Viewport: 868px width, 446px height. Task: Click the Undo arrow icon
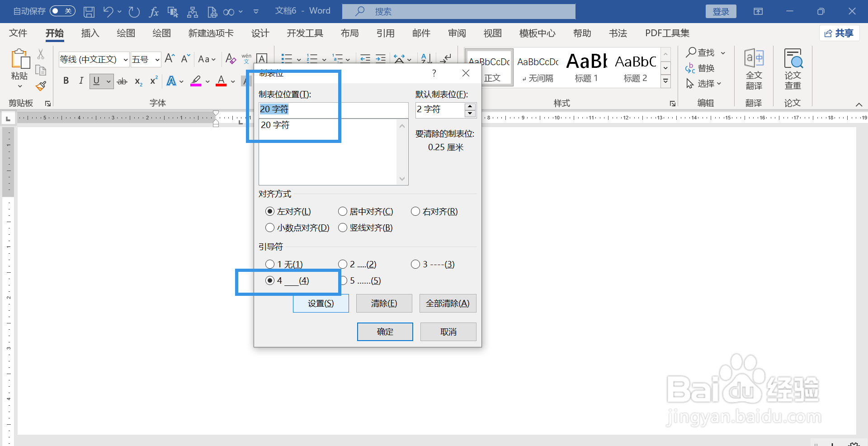click(108, 12)
